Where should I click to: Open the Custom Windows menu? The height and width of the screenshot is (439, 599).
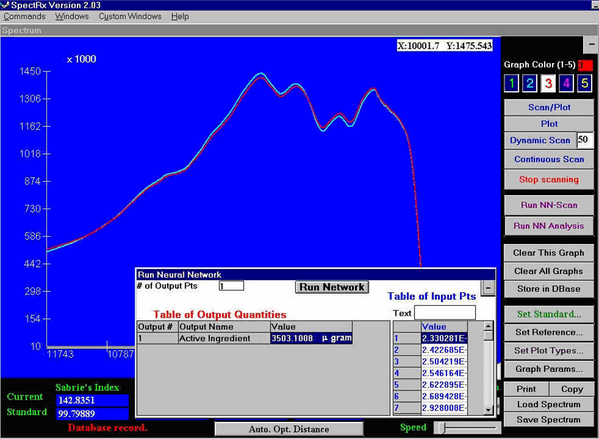130,16
